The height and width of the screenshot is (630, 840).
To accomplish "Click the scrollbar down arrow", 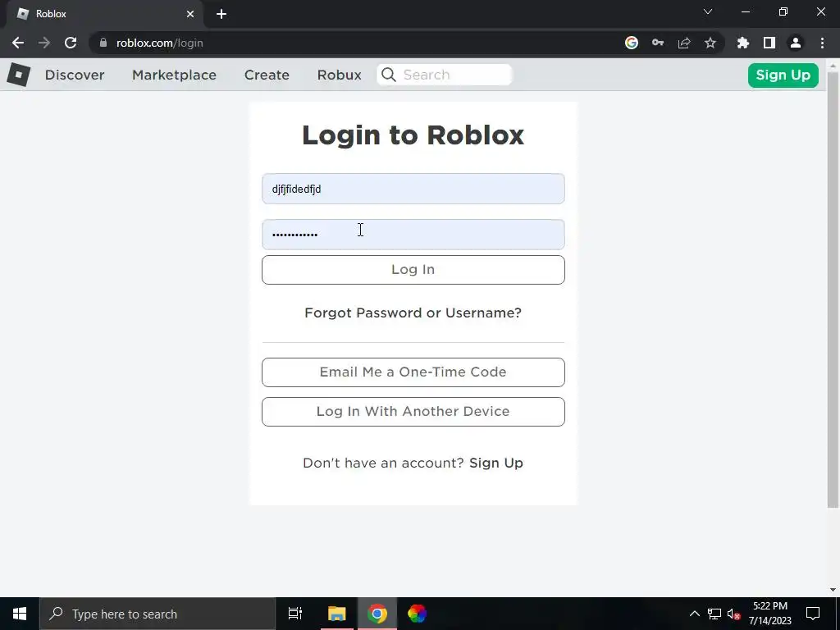I will pos(833,590).
